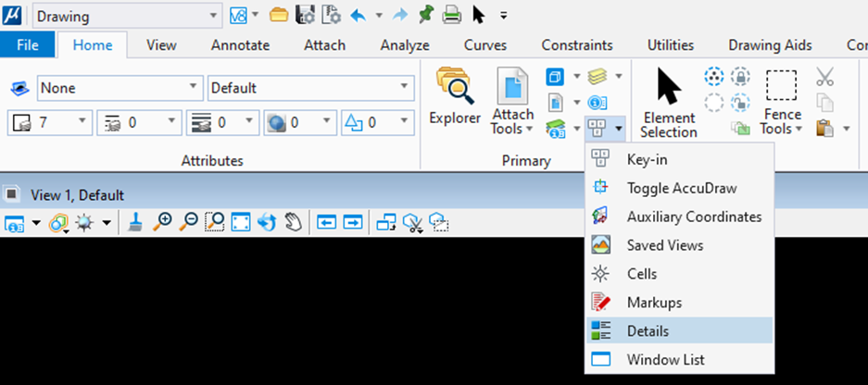Viewport: 868px width, 385px height.
Task: Open the Explorer dialog
Action: [455, 95]
